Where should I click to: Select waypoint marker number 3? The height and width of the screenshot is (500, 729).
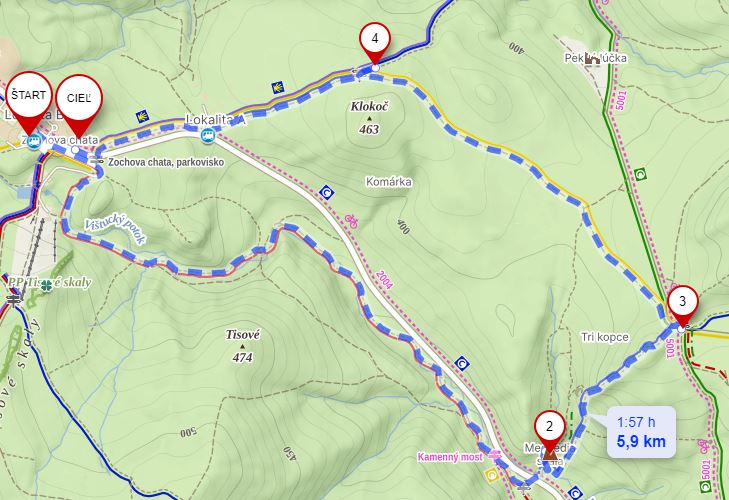[x=683, y=306]
